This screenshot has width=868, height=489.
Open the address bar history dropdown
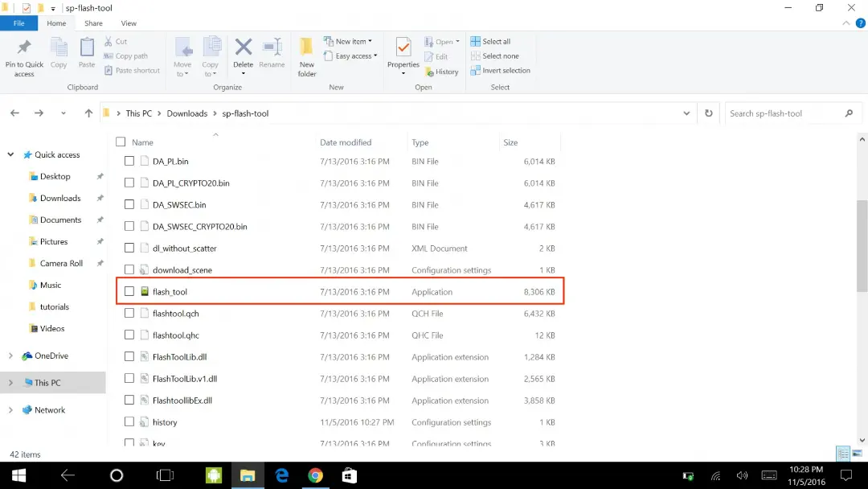pyautogui.click(x=686, y=113)
